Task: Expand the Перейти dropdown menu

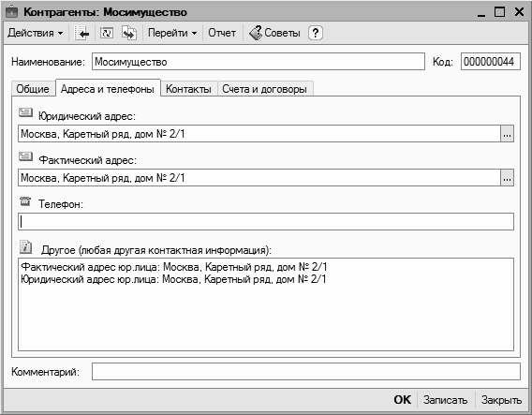Action: [172, 33]
